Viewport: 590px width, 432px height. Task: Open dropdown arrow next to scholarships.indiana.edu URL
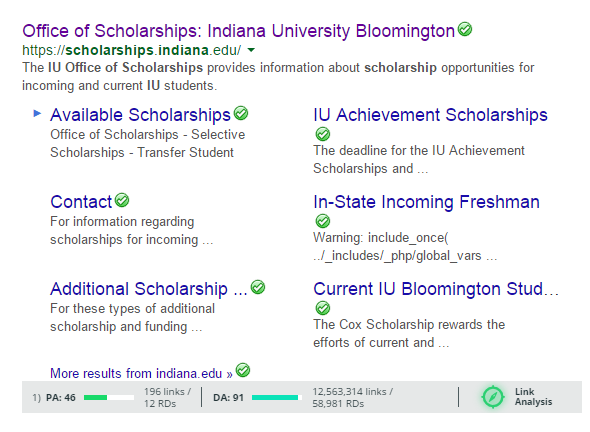(251, 50)
